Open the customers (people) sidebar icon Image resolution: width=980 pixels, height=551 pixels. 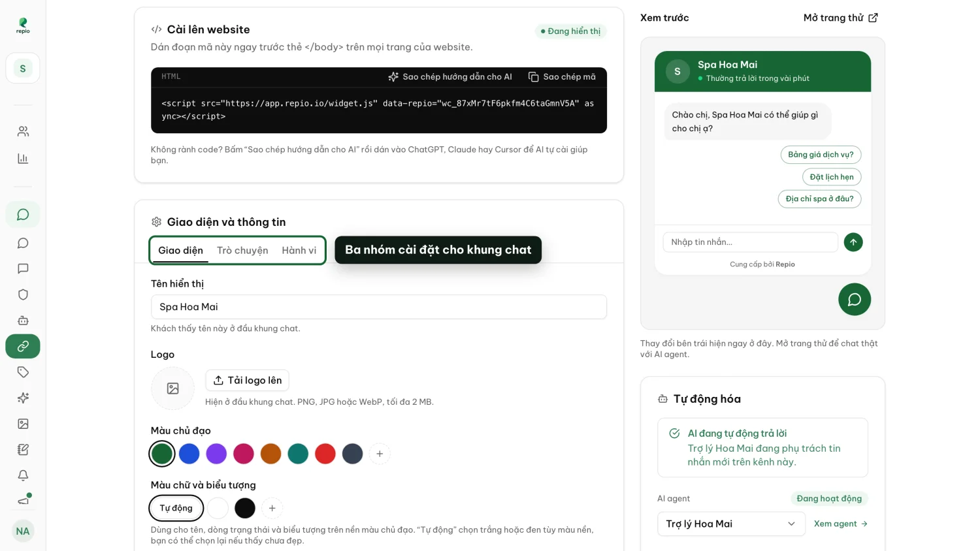tap(23, 131)
